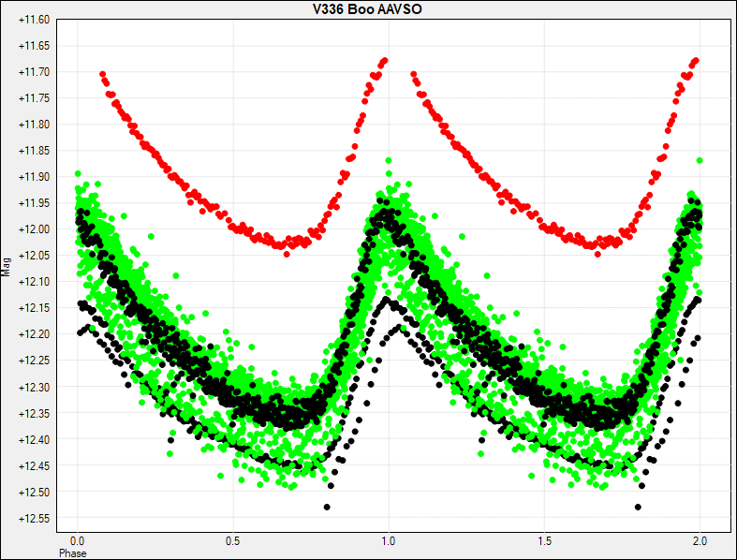
Task: Click the topmost red point near phase 1.0
Action: coord(385,61)
